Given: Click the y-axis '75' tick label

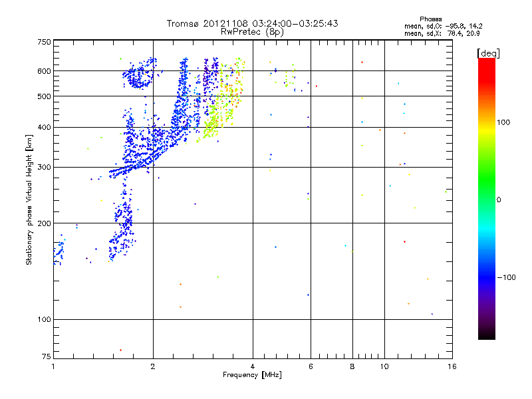Looking at the screenshot, I should (x=47, y=356).
